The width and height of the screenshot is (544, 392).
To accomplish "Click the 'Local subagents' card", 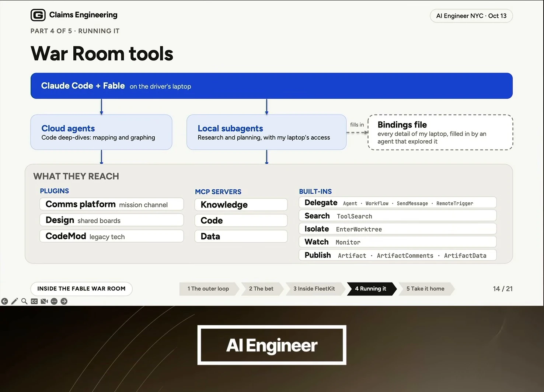I will (x=266, y=132).
